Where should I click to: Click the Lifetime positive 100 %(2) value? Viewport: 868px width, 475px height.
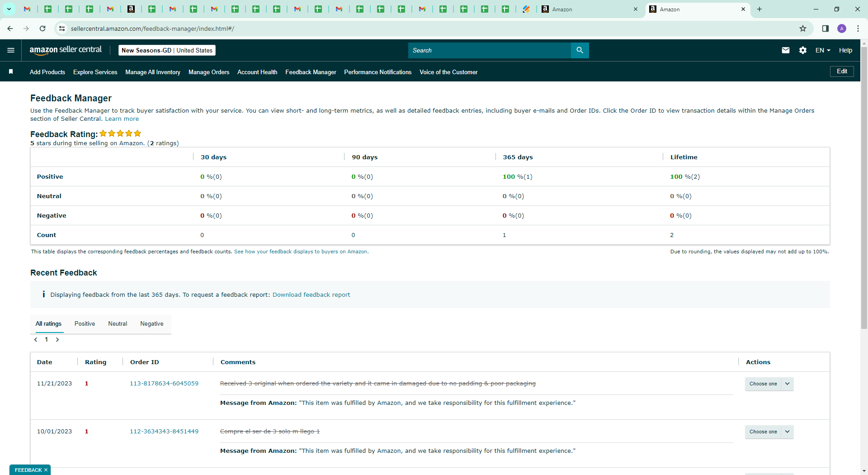click(x=685, y=177)
